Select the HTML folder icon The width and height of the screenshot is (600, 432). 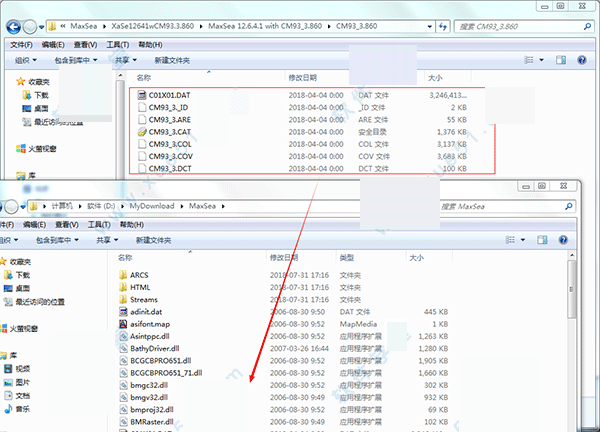pos(123,287)
